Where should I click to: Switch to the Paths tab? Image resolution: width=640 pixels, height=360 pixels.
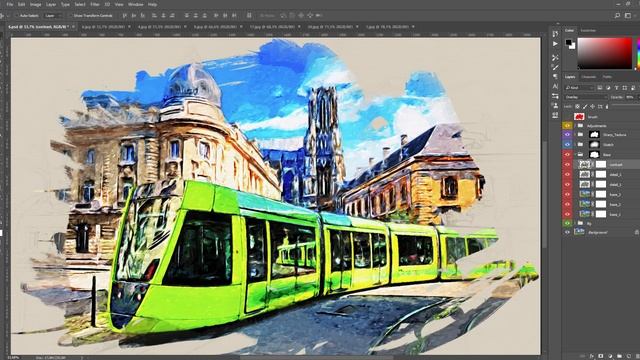pos(607,77)
